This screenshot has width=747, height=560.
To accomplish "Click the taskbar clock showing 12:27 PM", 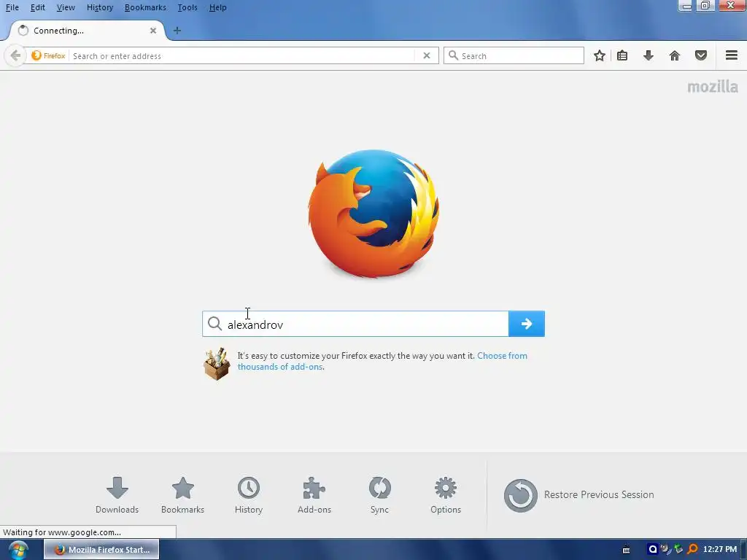I will (720, 550).
